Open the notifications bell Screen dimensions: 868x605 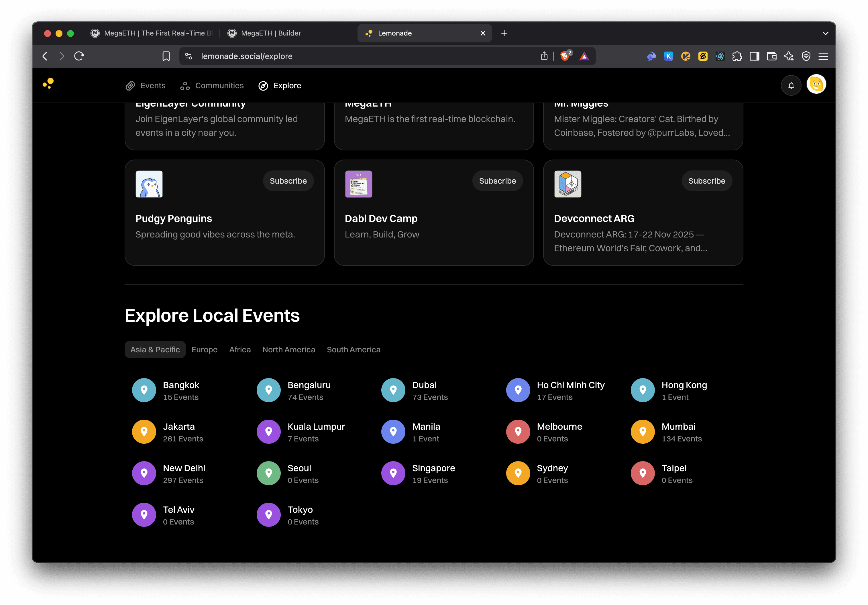(x=791, y=85)
